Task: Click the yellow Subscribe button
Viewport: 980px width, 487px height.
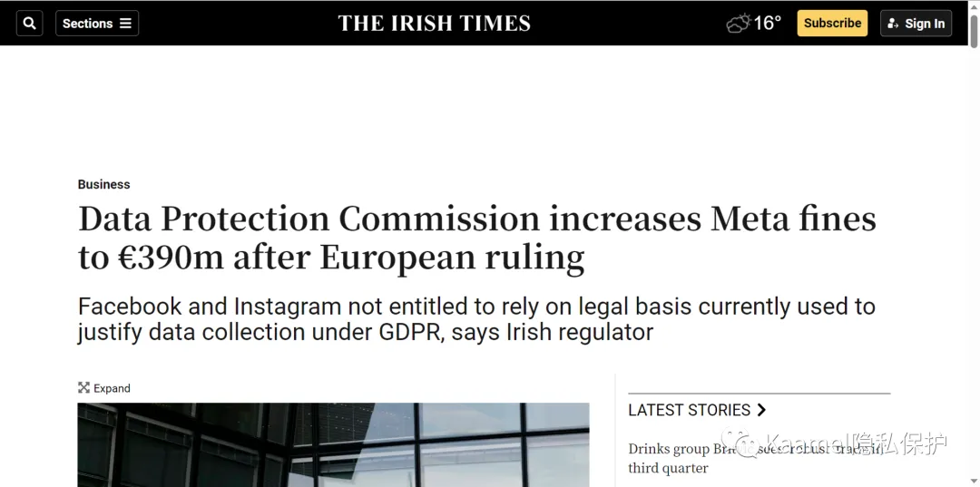Action: (x=832, y=23)
